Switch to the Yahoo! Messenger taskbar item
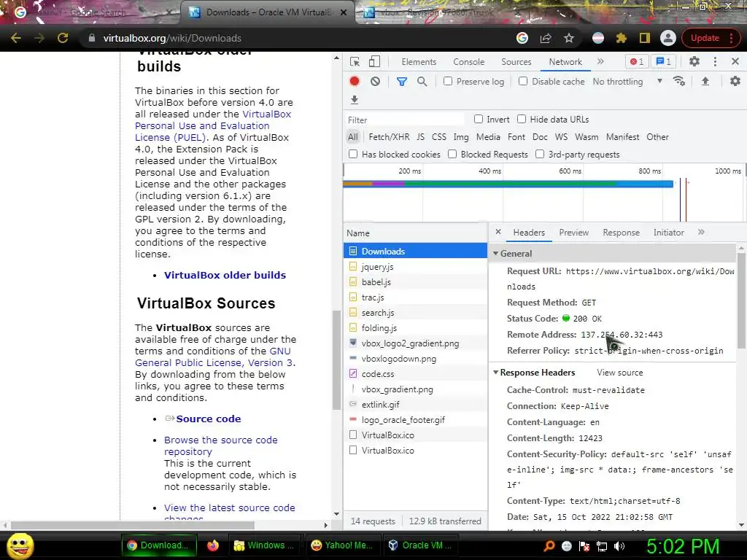This screenshot has width=747, height=560. pyautogui.click(x=342, y=545)
